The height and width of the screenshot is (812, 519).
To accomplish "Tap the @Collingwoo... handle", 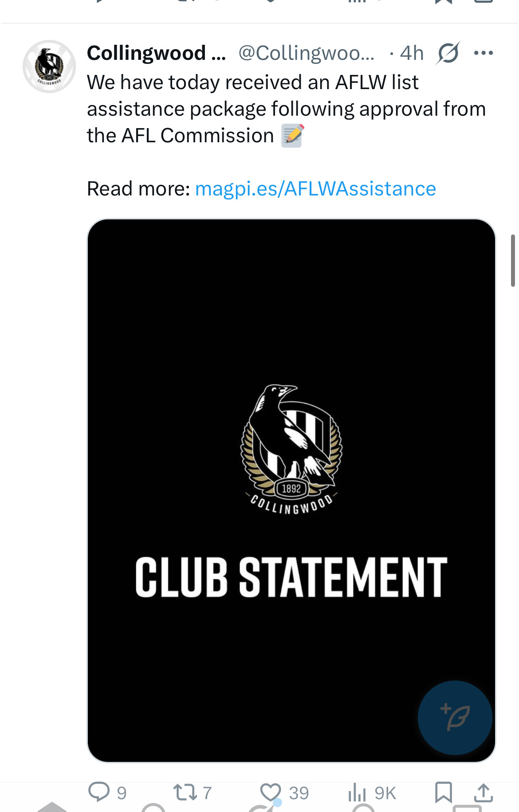I will tap(306, 53).
